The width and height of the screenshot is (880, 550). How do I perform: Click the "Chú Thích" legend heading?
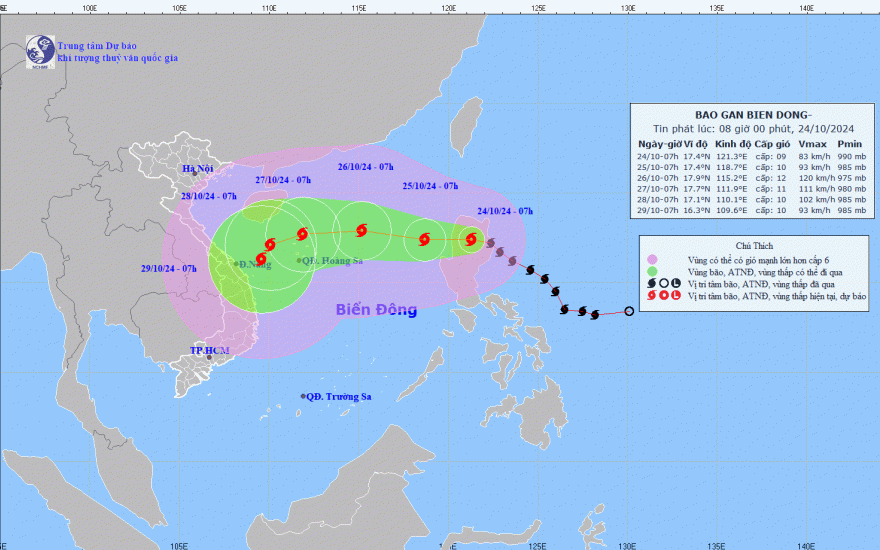[754, 246]
